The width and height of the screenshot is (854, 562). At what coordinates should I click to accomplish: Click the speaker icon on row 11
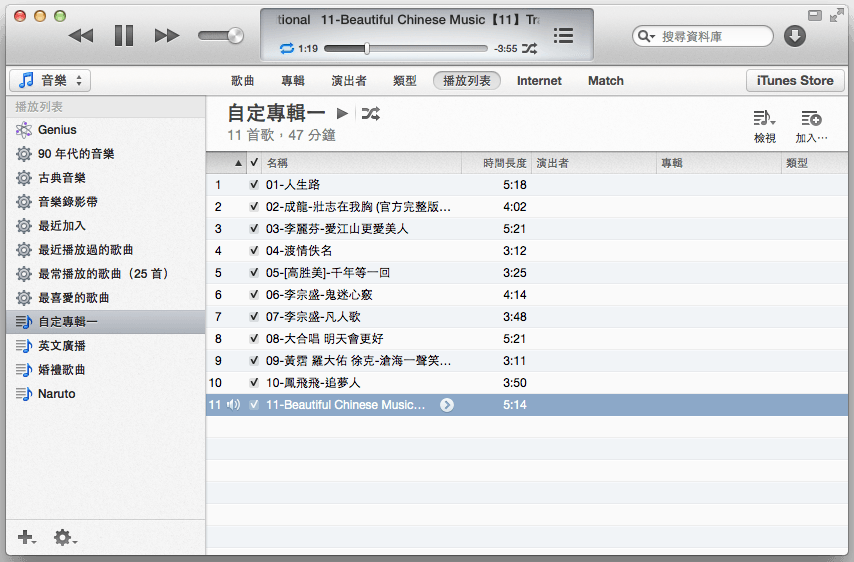pyautogui.click(x=233, y=405)
